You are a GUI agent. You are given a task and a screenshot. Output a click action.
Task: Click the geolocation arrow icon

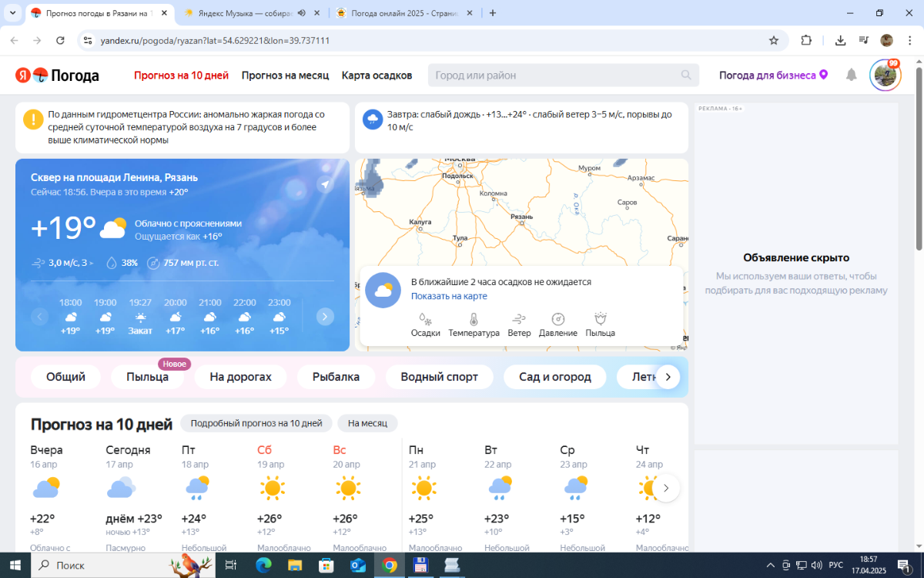325,184
